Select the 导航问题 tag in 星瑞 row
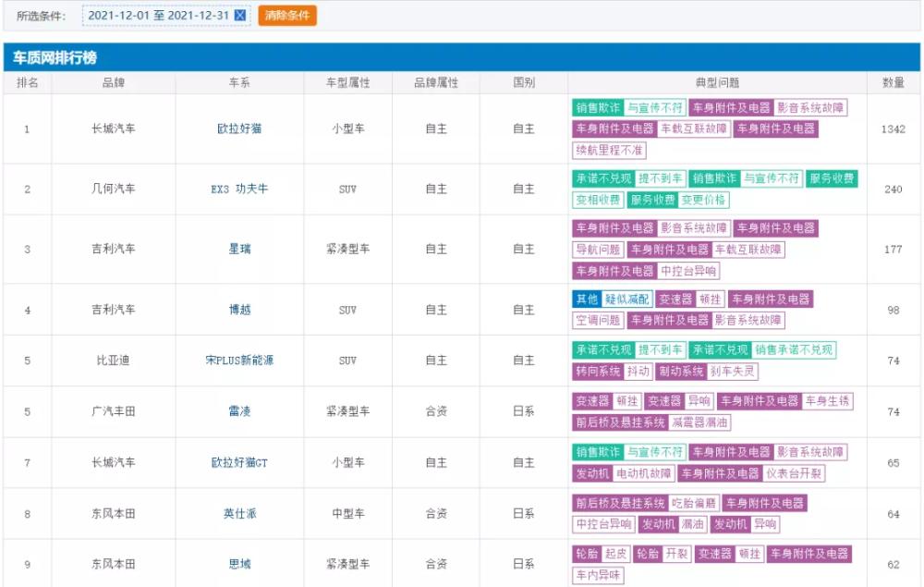The image size is (924, 587). [598, 250]
